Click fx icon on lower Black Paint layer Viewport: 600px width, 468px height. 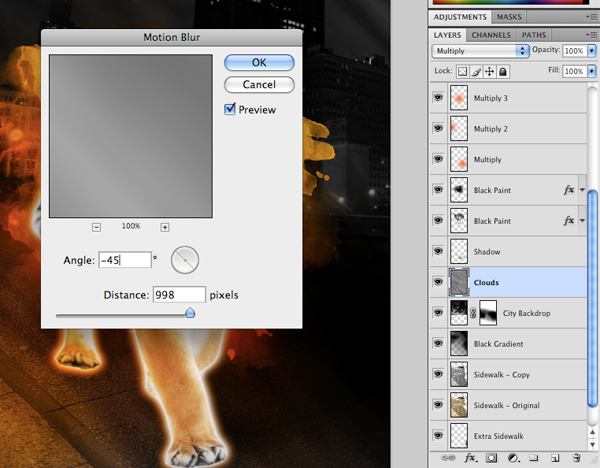click(569, 220)
